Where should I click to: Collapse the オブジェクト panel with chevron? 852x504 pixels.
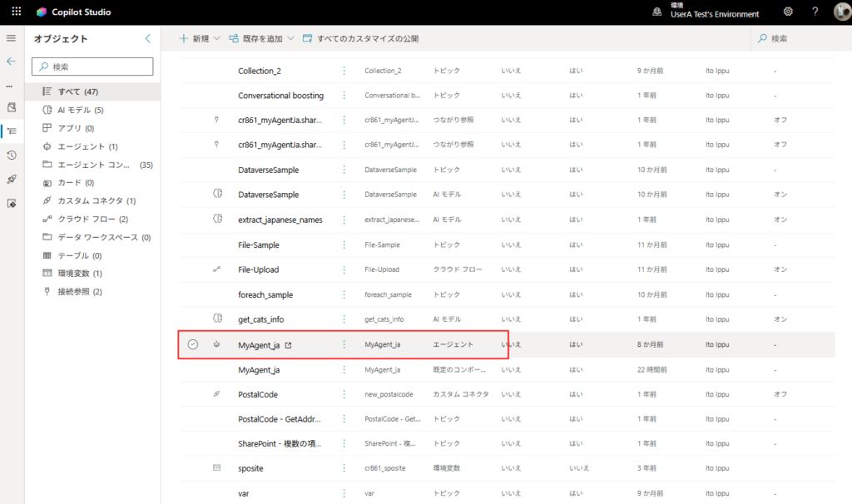point(148,38)
